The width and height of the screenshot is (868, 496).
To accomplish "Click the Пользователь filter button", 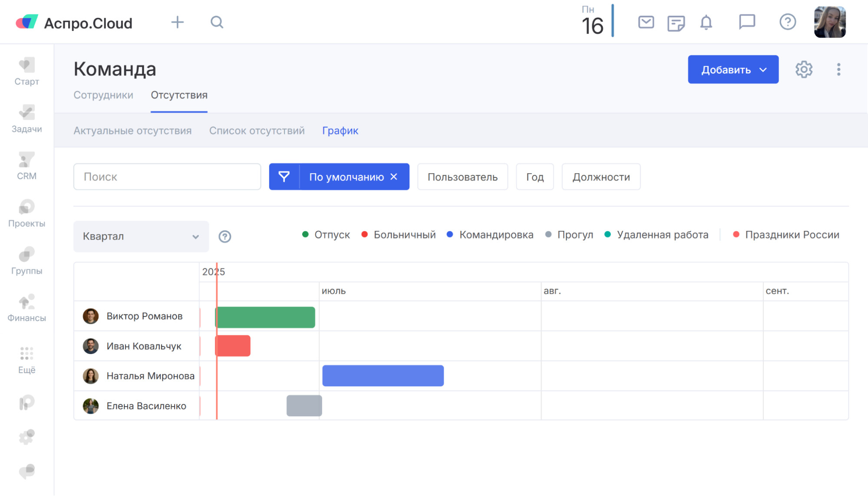I will tap(462, 177).
